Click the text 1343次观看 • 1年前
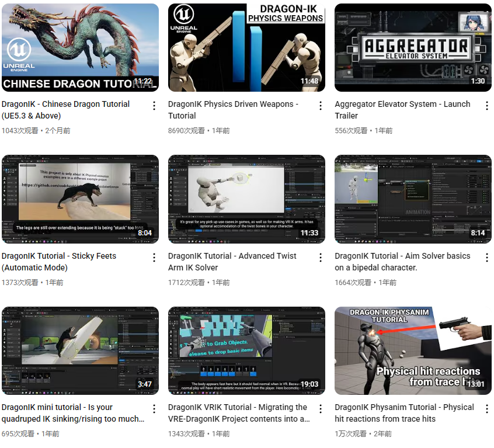This screenshot has height=448, width=494. (x=199, y=434)
